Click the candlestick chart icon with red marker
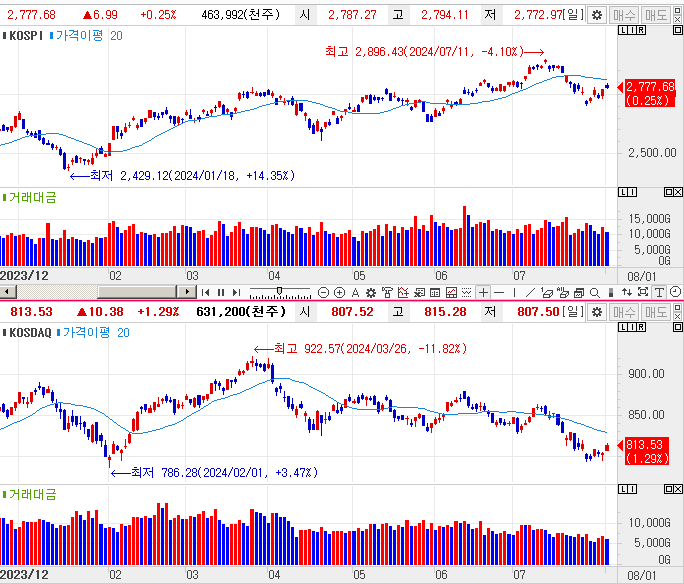The height and width of the screenshot is (584, 684). pos(403,292)
